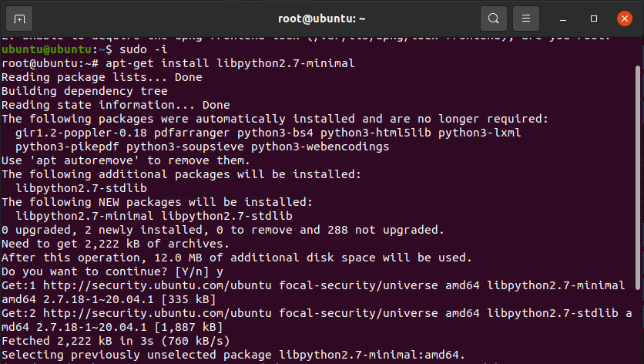
Task: Open the terminal search tool
Action: [493, 19]
